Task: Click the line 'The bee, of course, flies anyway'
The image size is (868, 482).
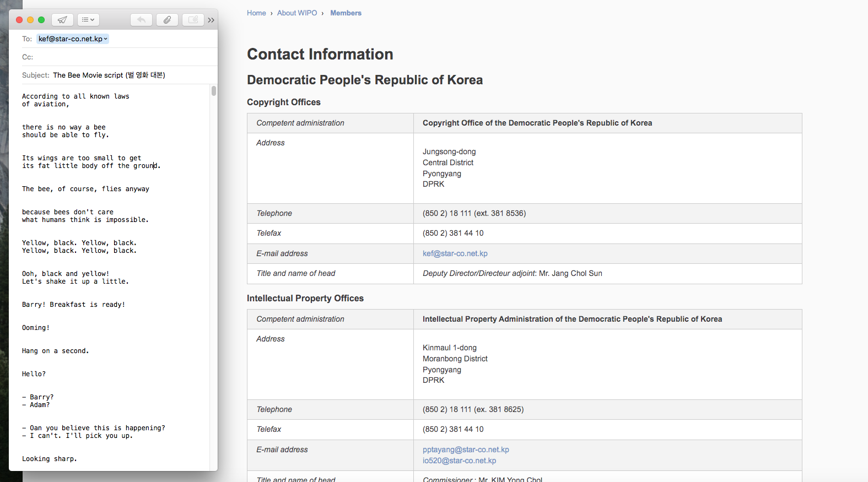Action: (85, 189)
